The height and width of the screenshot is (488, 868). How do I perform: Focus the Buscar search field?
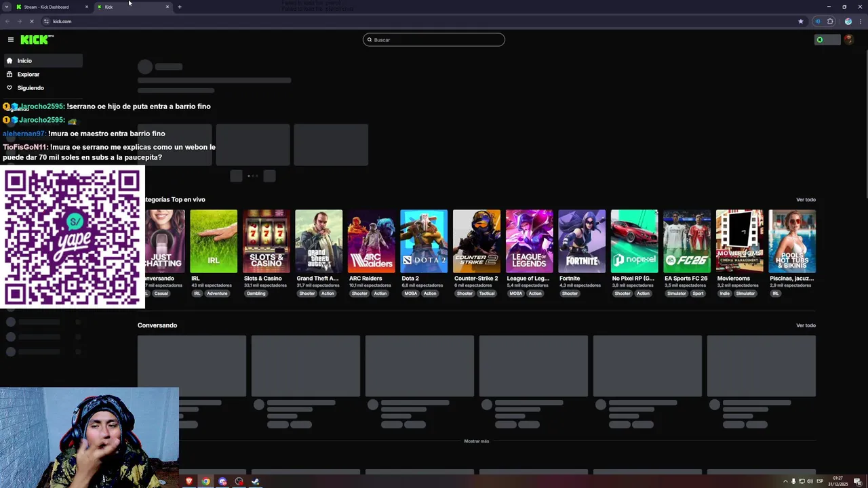tap(434, 40)
